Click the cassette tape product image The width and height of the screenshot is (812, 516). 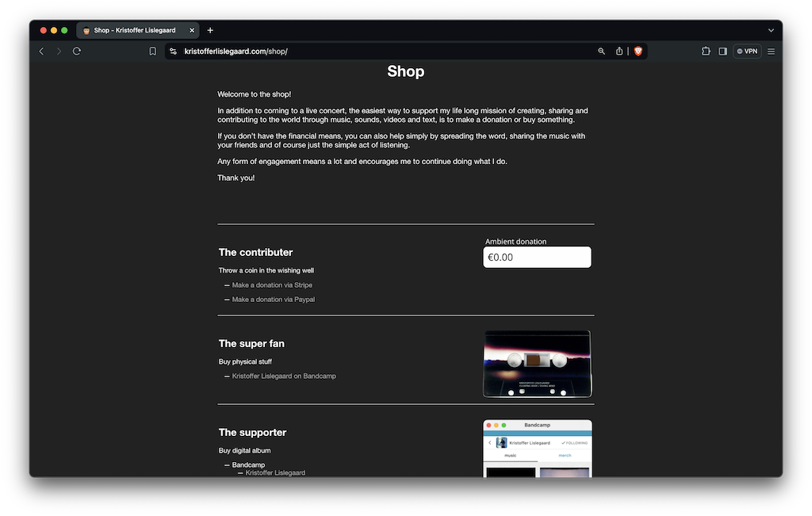[x=537, y=364]
